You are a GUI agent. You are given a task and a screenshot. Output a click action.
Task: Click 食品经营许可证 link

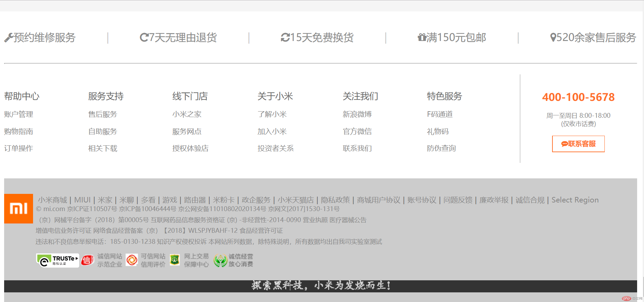261,231
